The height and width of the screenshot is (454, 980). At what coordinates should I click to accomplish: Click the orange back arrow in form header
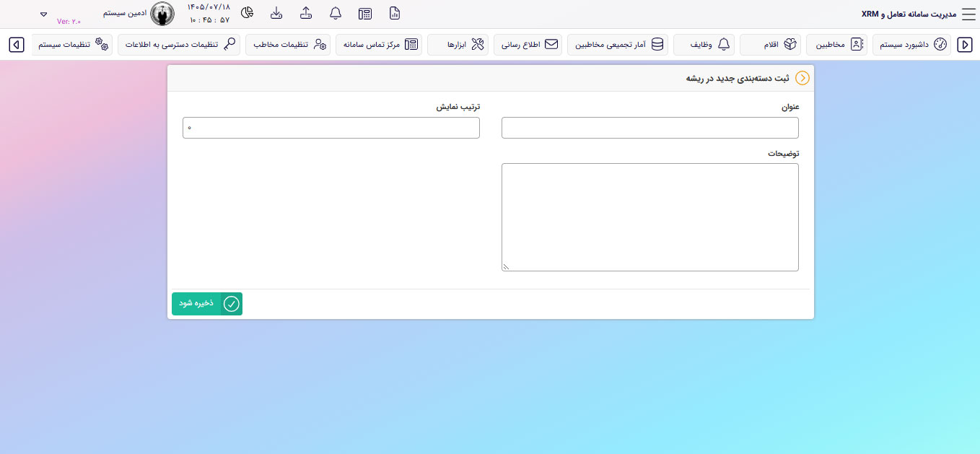(x=802, y=78)
